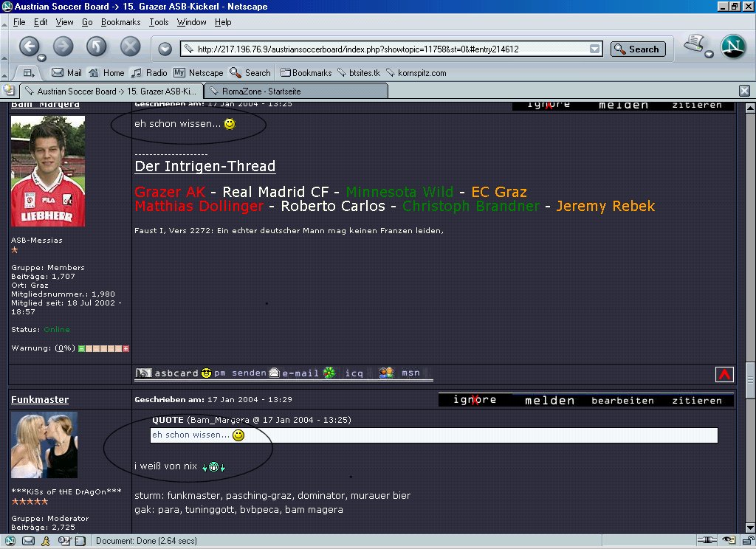Open the File menu
This screenshot has width=756, height=549.
pos(19,22)
